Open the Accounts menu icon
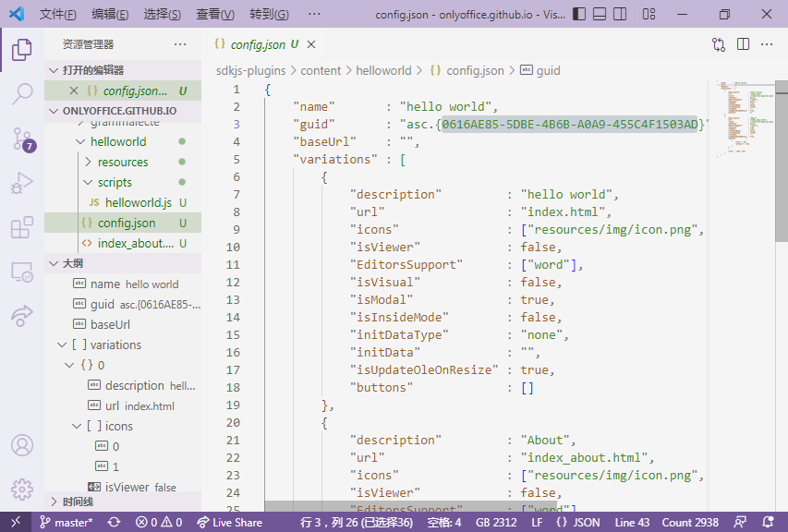 coord(22,445)
